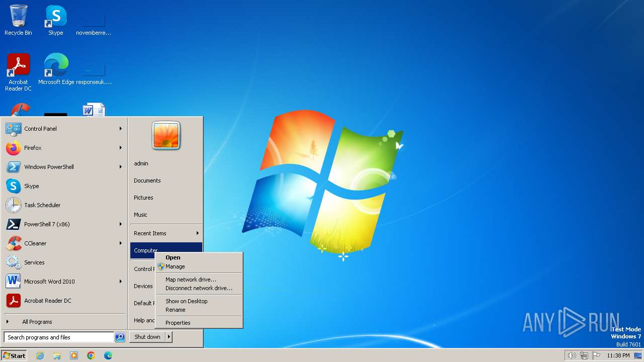Expand the Recent Items submenu arrow

point(198,233)
